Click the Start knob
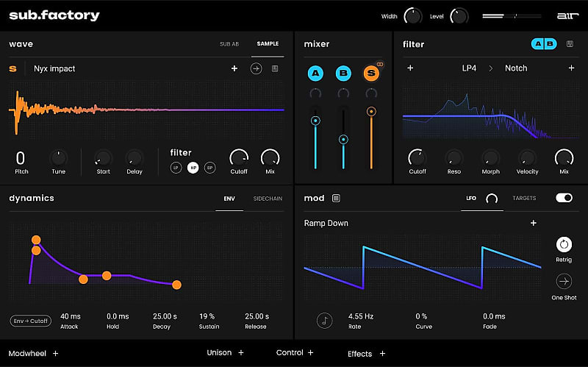 (x=103, y=157)
